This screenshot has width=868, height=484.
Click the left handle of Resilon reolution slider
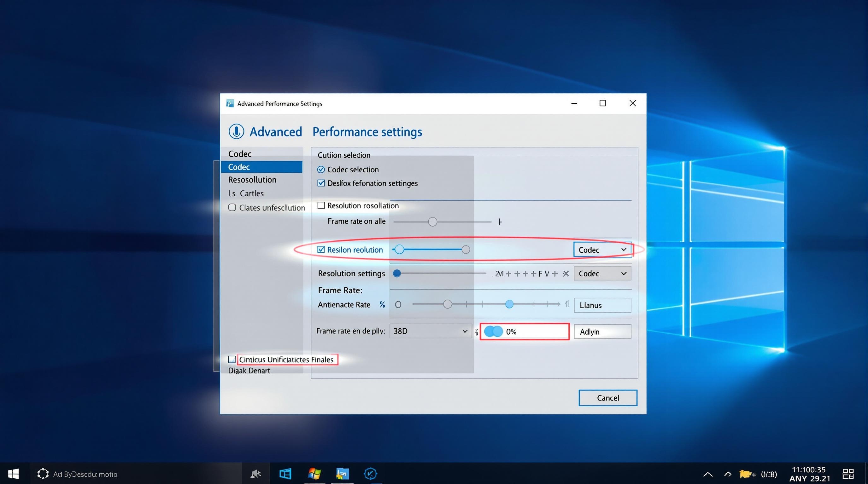click(x=399, y=249)
